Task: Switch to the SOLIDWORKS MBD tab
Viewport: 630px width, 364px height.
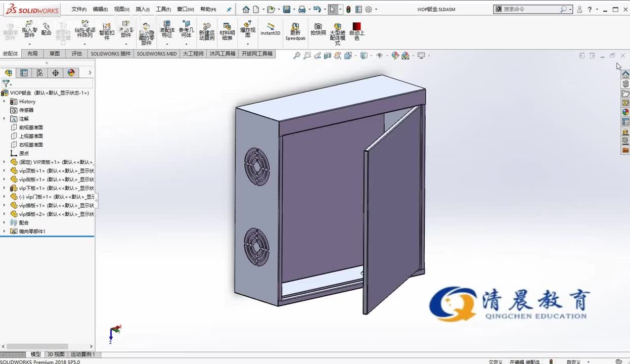Action: 157,54
